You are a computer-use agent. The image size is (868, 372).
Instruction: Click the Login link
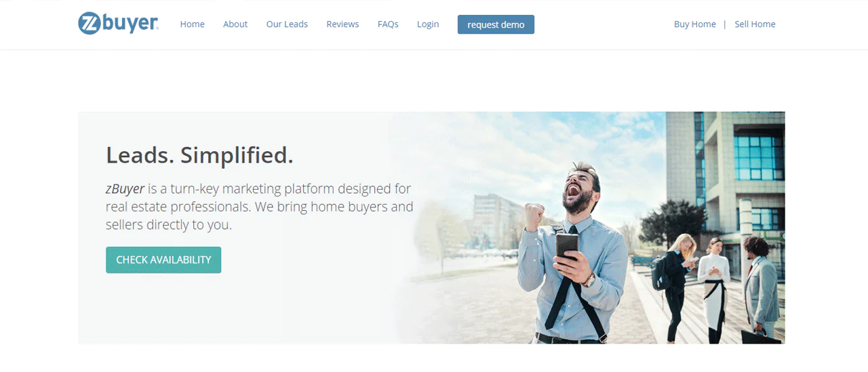pos(428,24)
